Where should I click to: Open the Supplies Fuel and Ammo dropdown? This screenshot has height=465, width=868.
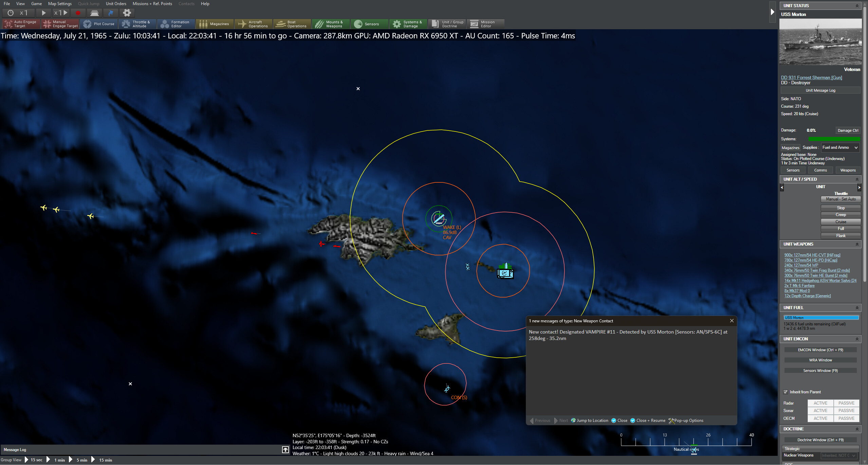[840, 147]
